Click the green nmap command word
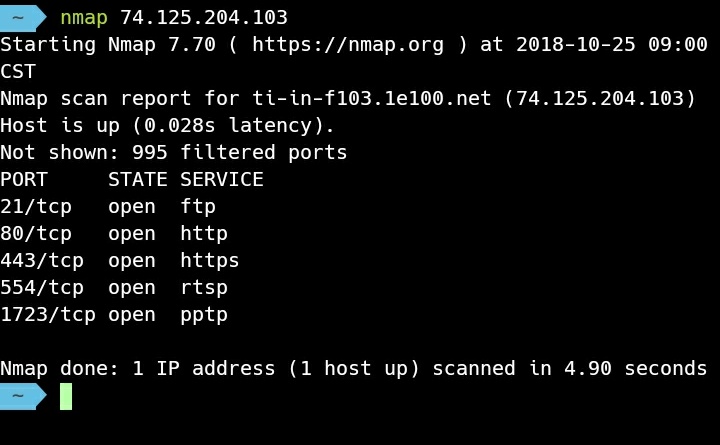 tap(84, 18)
